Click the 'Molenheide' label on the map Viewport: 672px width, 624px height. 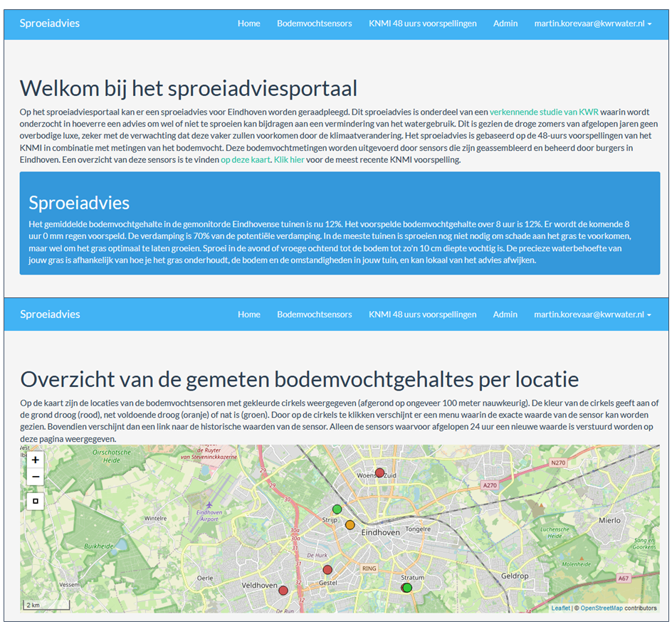point(577,564)
